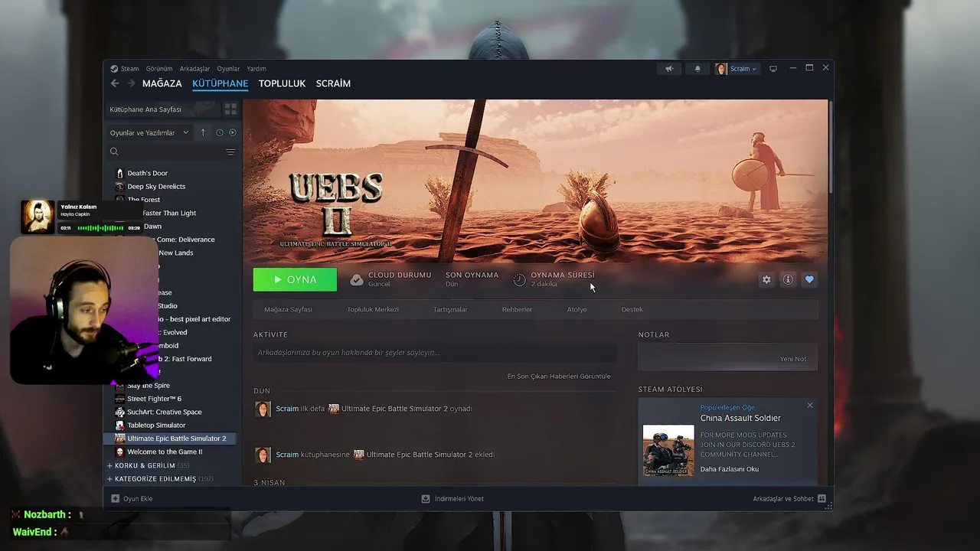The height and width of the screenshot is (551, 980).
Task: Open the Tartışmalar link
Action: coord(450,309)
